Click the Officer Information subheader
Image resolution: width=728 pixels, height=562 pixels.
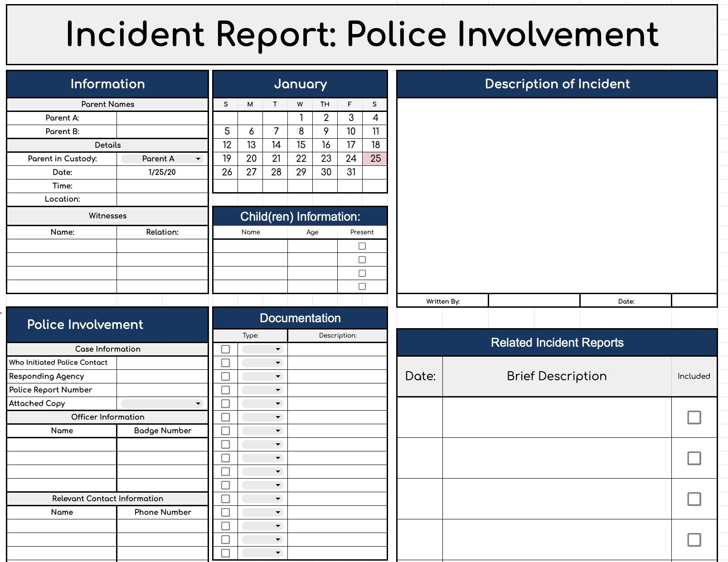point(107,417)
